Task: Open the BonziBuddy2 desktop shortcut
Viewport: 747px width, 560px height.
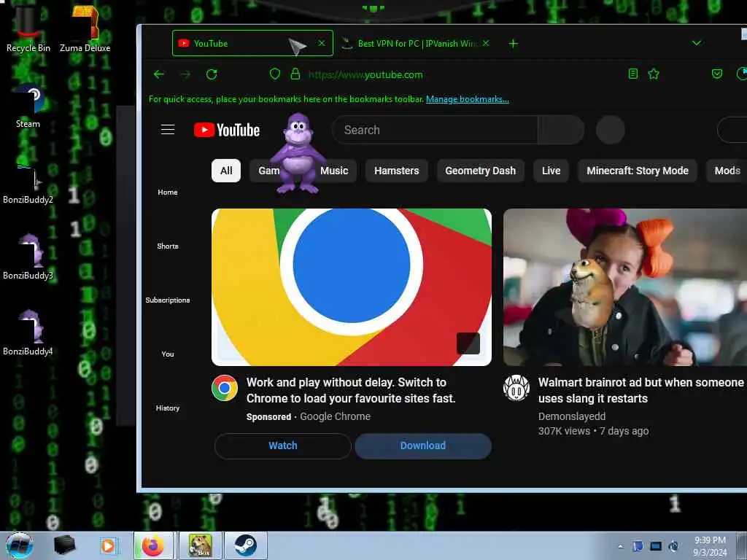Action: click(28, 183)
